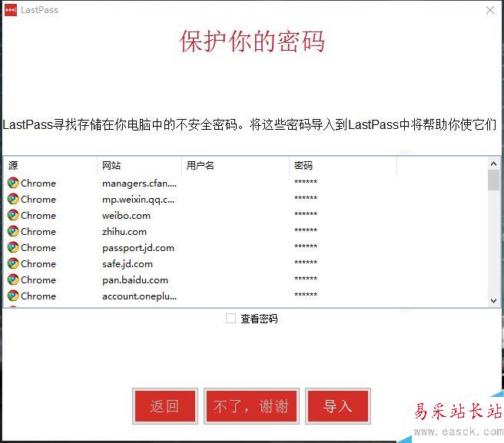504x443 pixels.
Task: Select the zhihu.com website entry
Action: (124, 232)
